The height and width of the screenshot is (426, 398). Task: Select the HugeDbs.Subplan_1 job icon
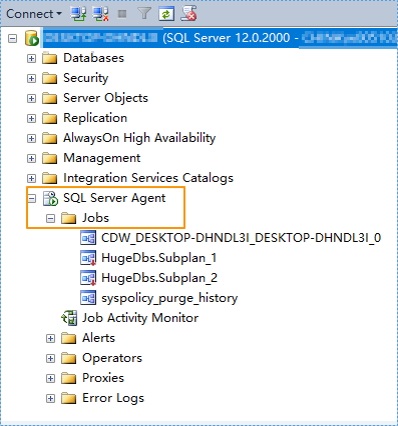[x=88, y=258]
